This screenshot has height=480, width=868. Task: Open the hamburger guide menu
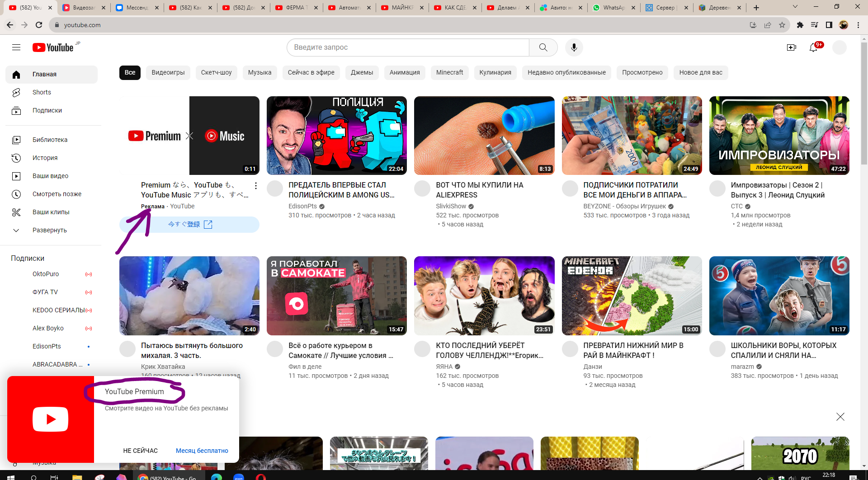[16, 47]
